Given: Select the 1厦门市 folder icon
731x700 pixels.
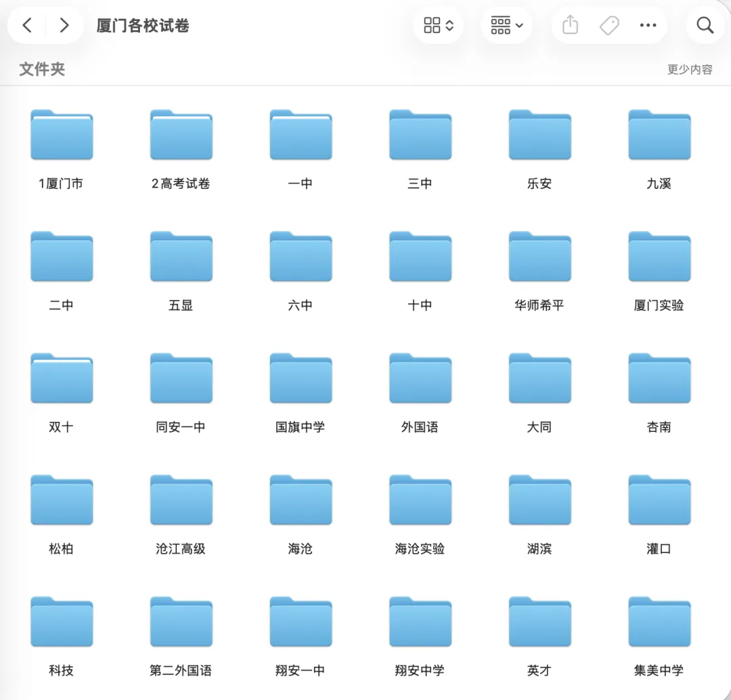Looking at the screenshot, I should click(x=62, y=135).
